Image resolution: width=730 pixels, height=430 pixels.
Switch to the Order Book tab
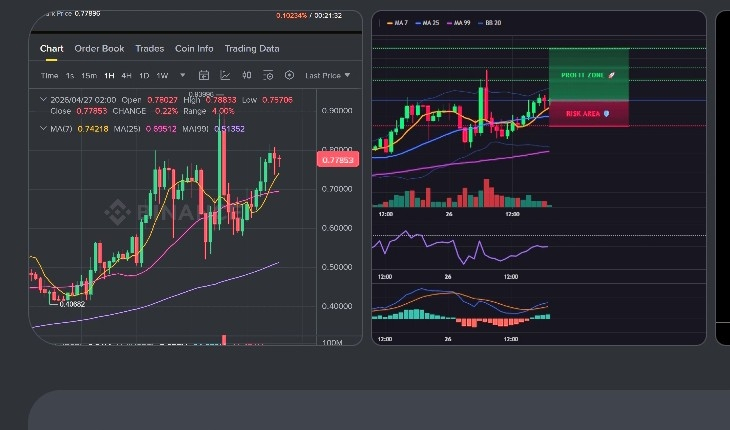[99, 48]
